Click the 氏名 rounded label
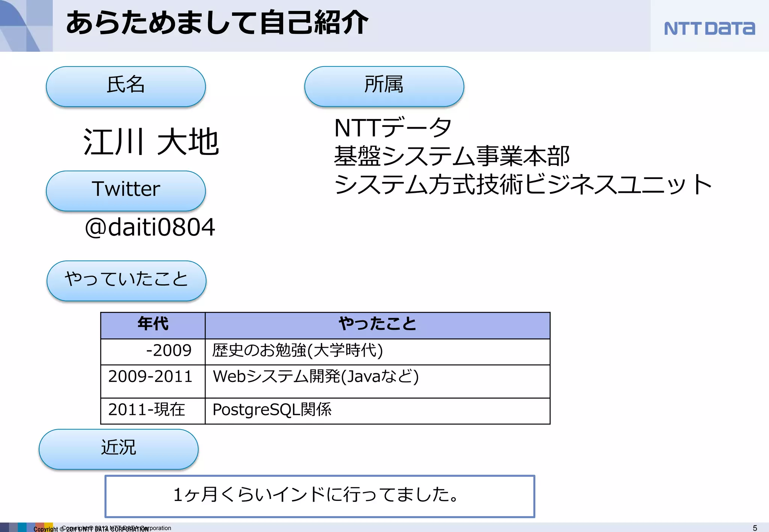 126,87
